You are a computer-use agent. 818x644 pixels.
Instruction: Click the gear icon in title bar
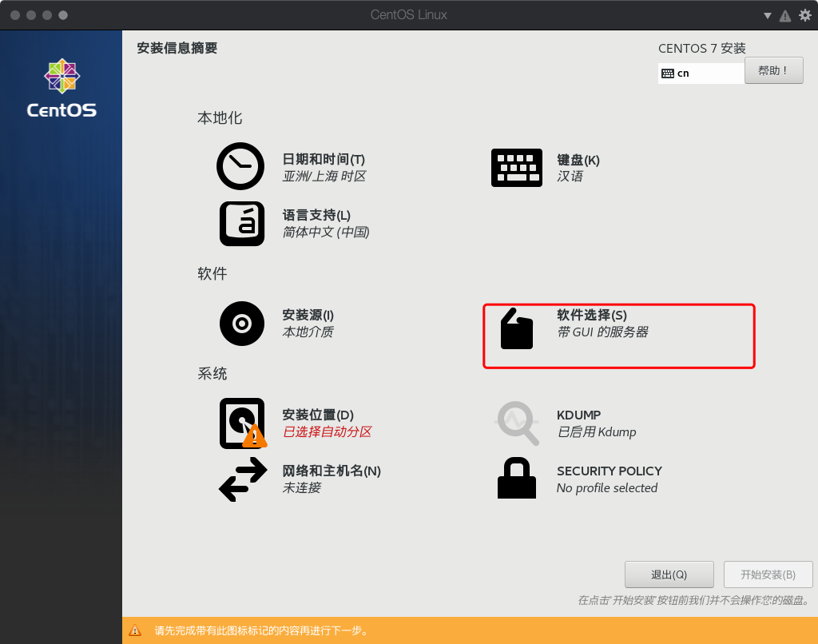click(x=805, y=14)
